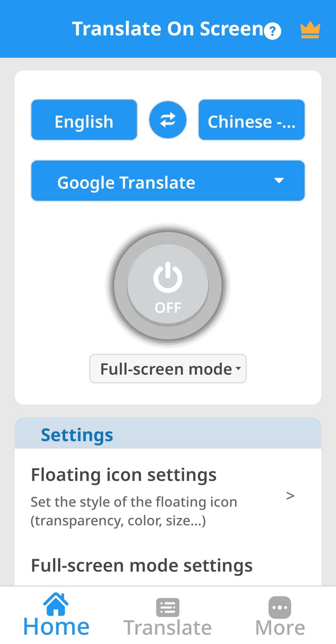Switch to the Translate tab
The height and width of the screenshot is (644, 336).
tap(168, 628)
